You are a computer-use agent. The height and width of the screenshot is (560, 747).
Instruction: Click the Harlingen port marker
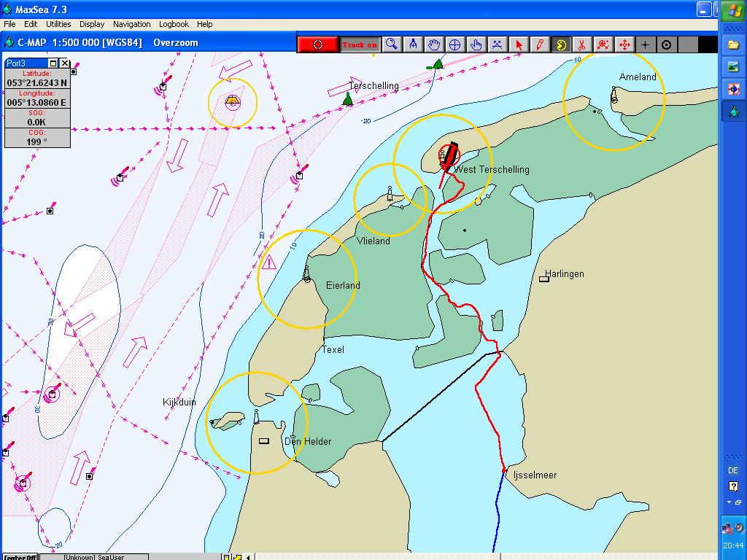(x=543, y=279)
